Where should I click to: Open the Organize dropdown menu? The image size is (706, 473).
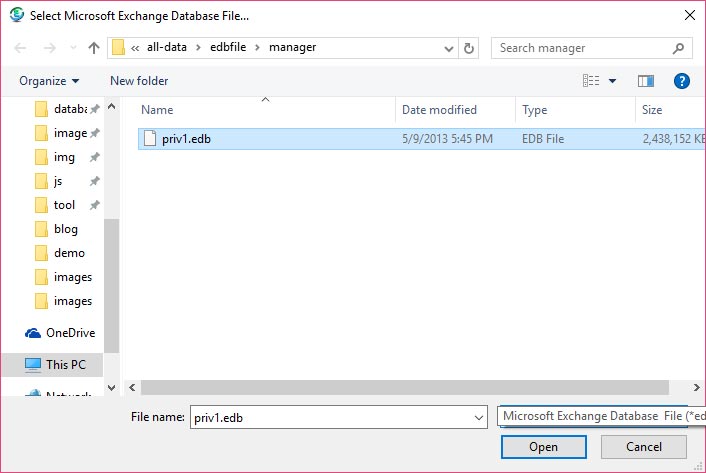pos(48,81)
